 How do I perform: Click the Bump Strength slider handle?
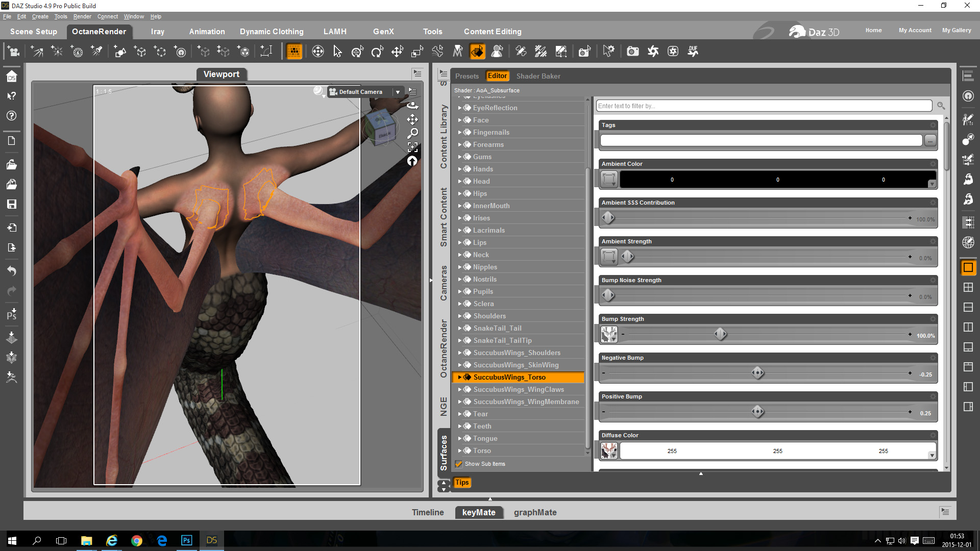[x=720, y=334]
